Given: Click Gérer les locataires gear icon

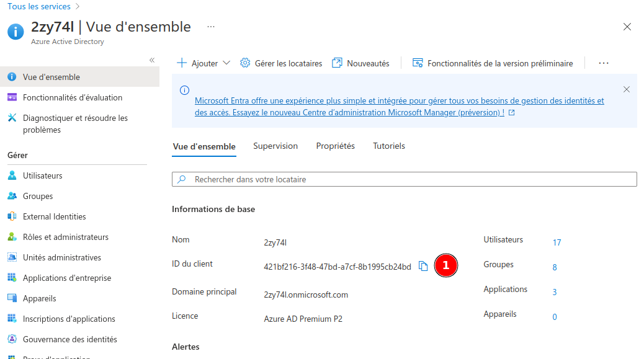Looking at the screenshot, I should [x=245, y=63].
